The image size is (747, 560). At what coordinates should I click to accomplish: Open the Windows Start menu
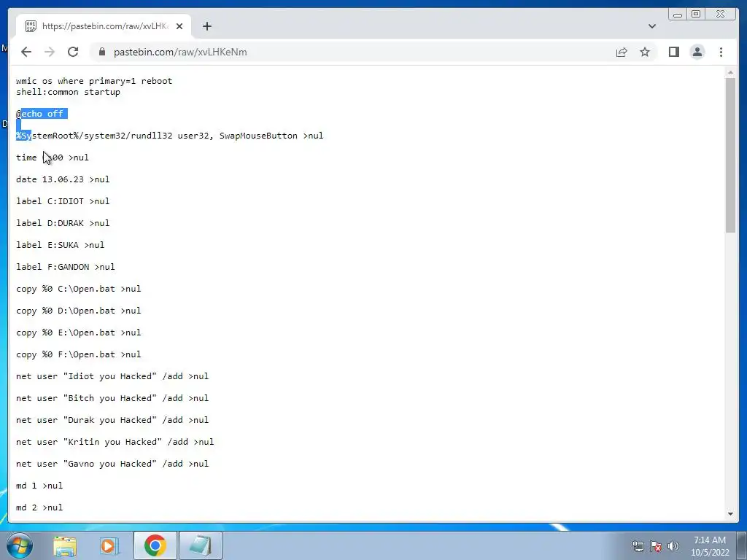[x=20, y=545]
